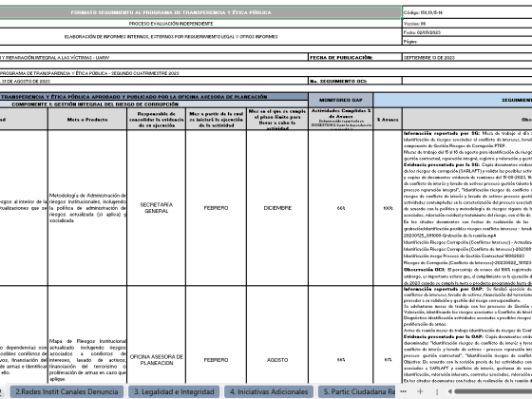
Task: Click the No. SEGUIMIENTO OCI label cell
Action: (x=355, y=81)
